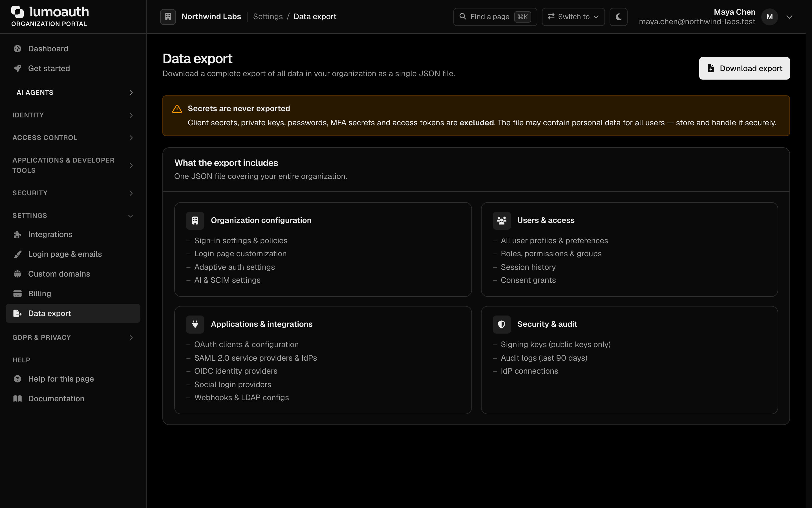812x508 pixels.
Task: Click the 'Audit logs (last 90 days)' text
Action: (x=544, y=358)
